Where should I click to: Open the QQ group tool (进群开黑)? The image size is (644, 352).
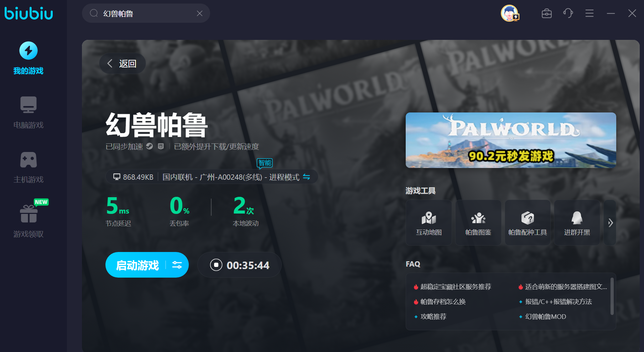pyautogui.click(x=577, y=223)
